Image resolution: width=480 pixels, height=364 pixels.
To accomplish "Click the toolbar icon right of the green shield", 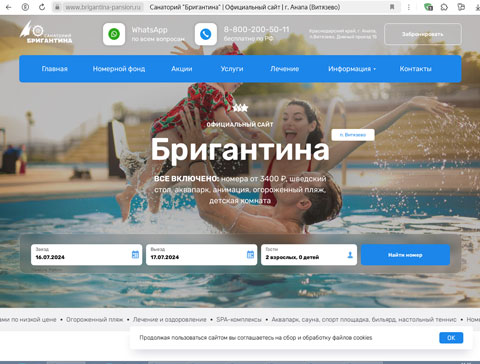I will pyautogui.click(x=444, y=7).
